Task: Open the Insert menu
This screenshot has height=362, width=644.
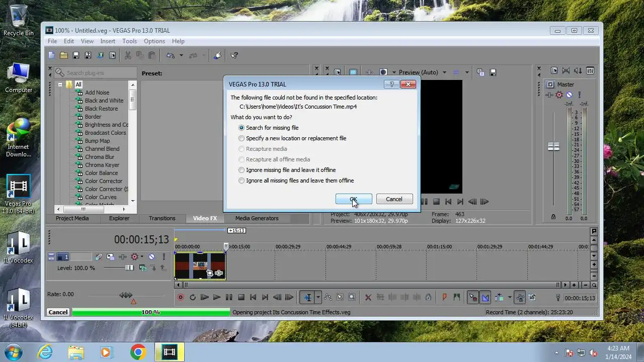Action: tap(108, 41)
